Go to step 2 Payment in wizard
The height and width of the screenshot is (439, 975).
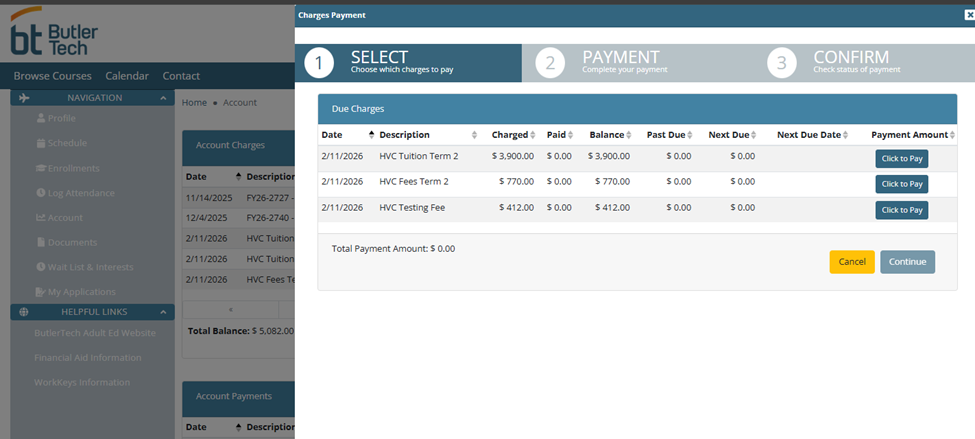coord(551,63)
